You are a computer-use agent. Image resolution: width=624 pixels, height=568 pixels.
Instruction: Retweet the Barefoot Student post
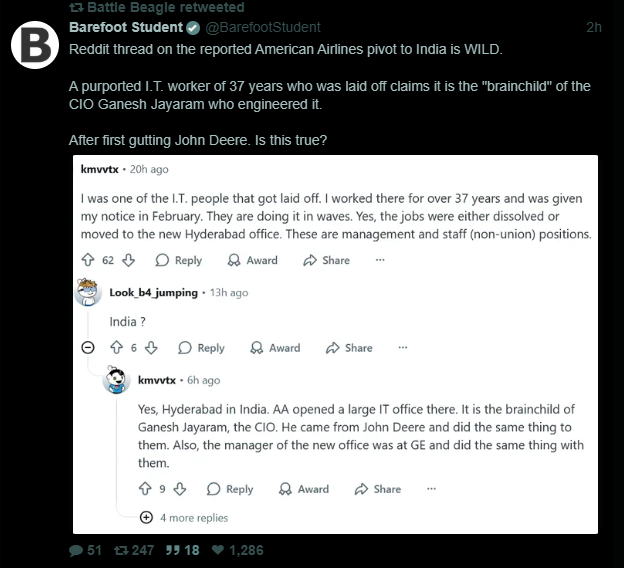click(x=122, y=550)
